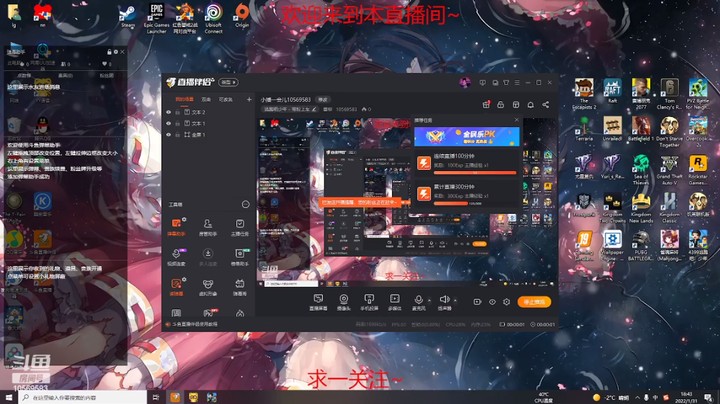720x404 pixels.
Task: Open the lock icon next to the gift box
Action: pyautogui.click(x=501, y=105)
